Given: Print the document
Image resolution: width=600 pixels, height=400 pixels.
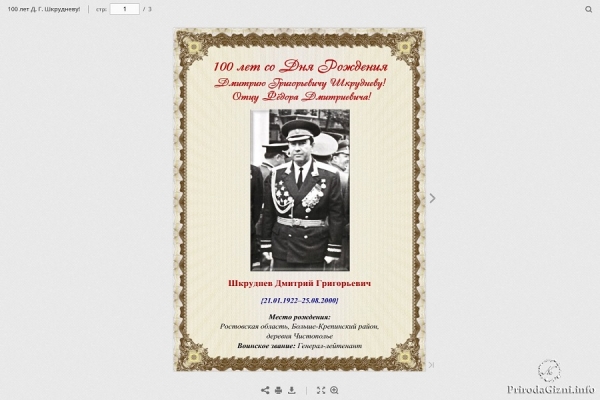Looking at the screenshot, I should (x=279, y=390).
